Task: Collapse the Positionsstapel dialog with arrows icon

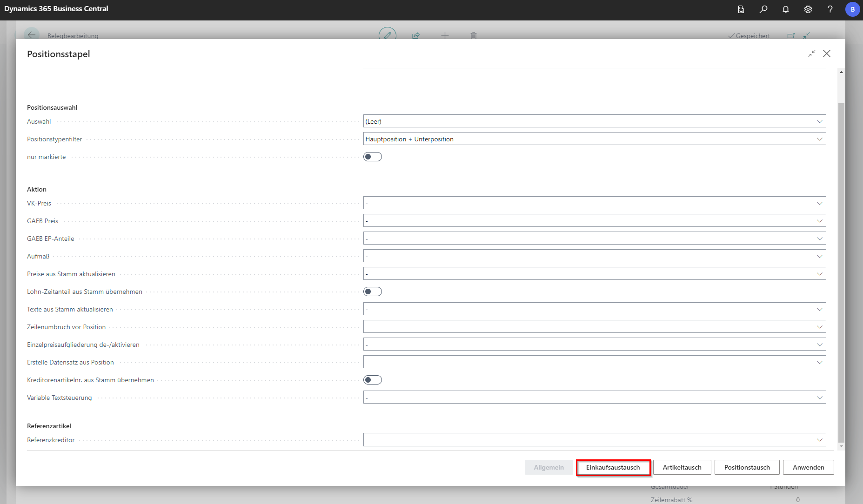Action: (812, 54)
